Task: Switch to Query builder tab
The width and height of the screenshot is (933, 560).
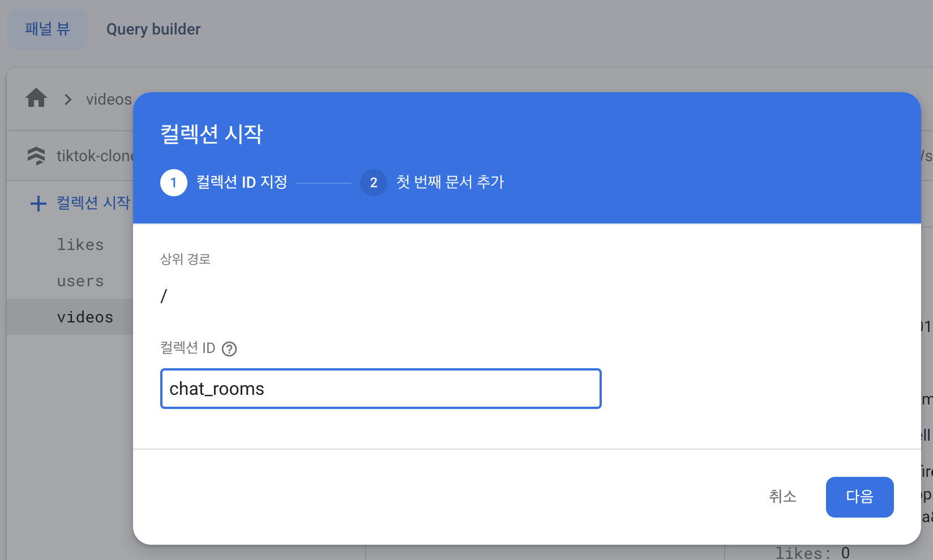Action: (x=153, y=29)
